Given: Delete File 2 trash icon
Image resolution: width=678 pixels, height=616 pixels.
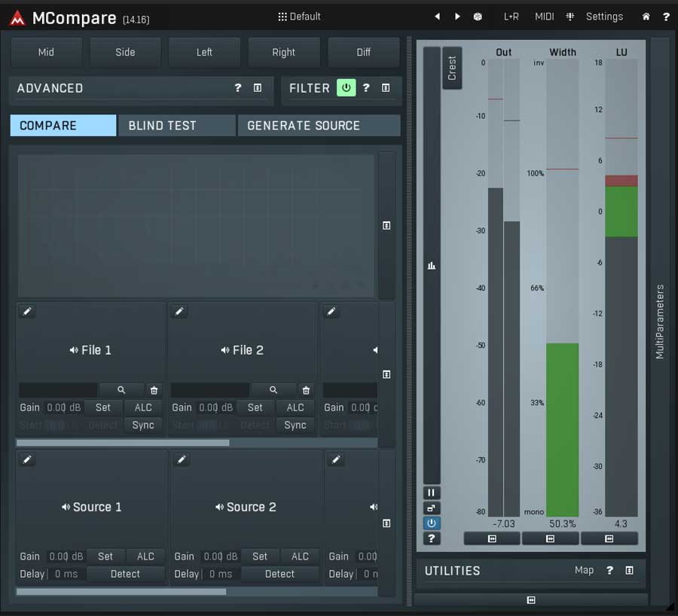Looking at the screenshot, I should click(x=306, y=390).
